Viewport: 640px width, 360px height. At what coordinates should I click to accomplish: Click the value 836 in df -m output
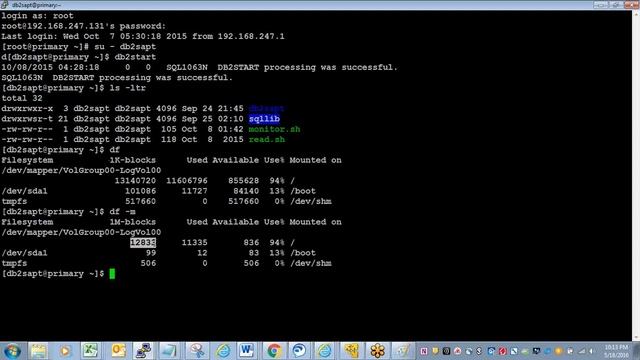tap(251, 242)
